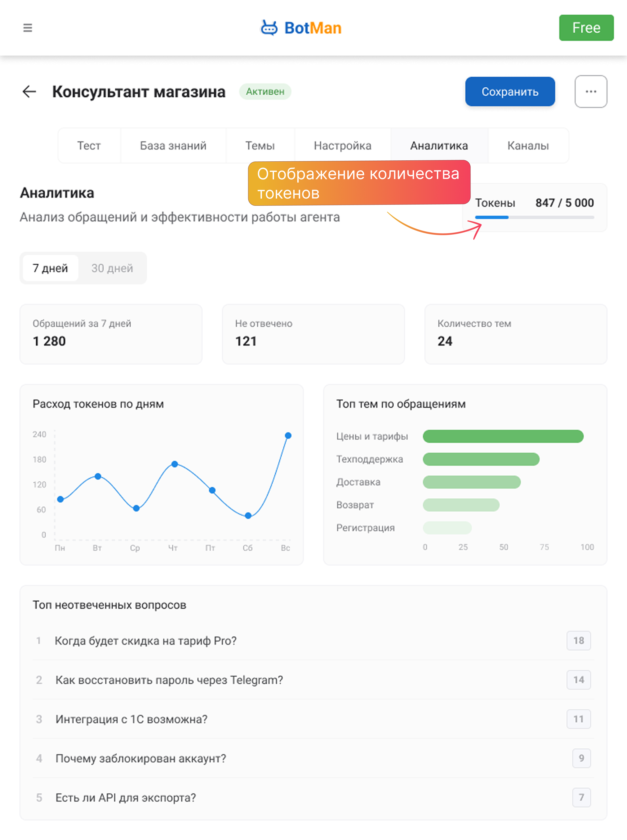Switch to the Тест tab
Screen dimensions: 627x840
[x=89, y=145]
